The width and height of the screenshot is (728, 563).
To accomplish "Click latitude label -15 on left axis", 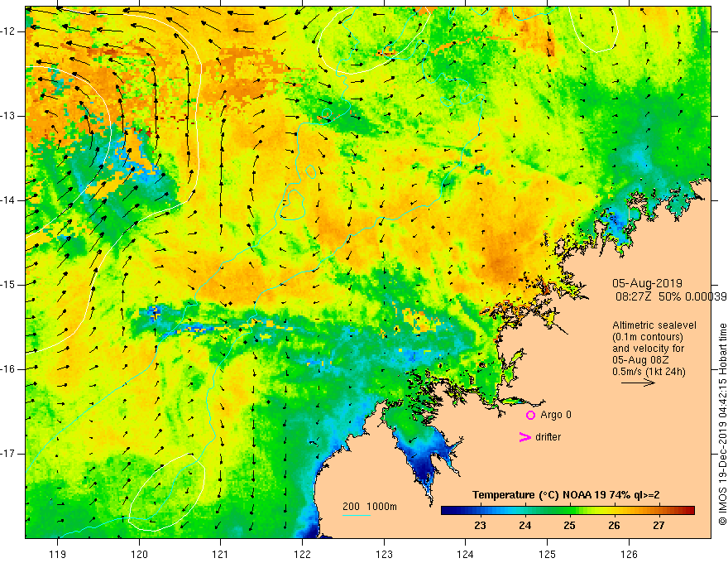I will (x=9, y=285).
